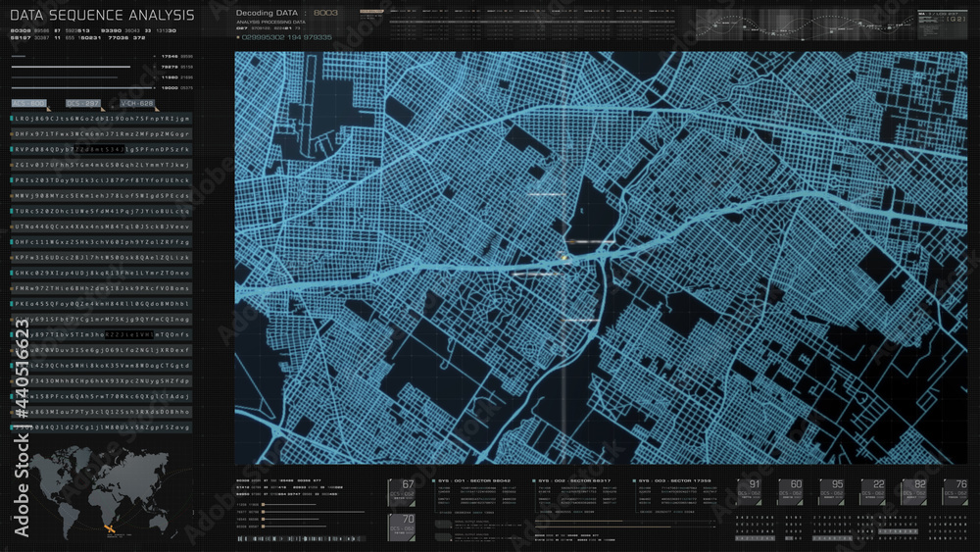980x552 pixels.
Task: Click the 'SYS : 003 - SECTOR 17359' header
Action: [674, 480]
